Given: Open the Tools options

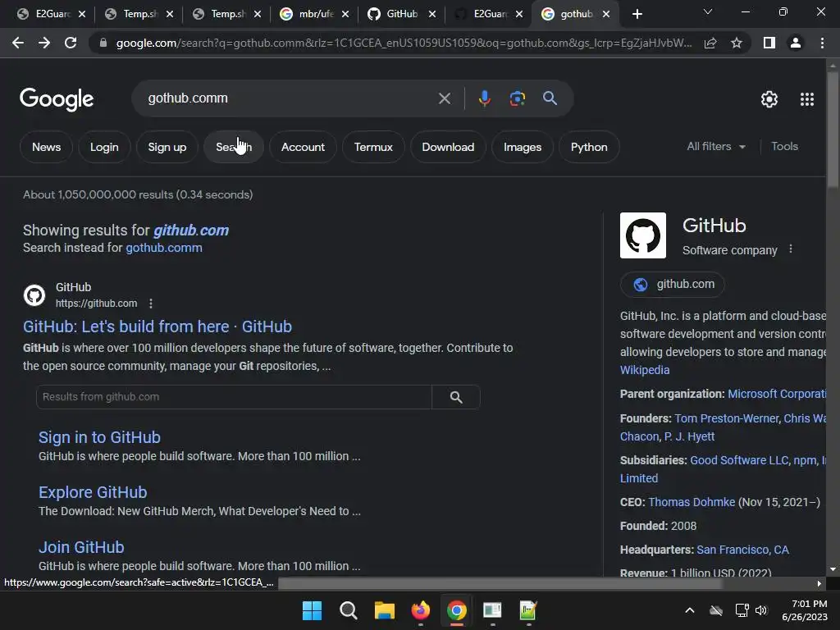Looking at the screenshot, I should (784, 146).
